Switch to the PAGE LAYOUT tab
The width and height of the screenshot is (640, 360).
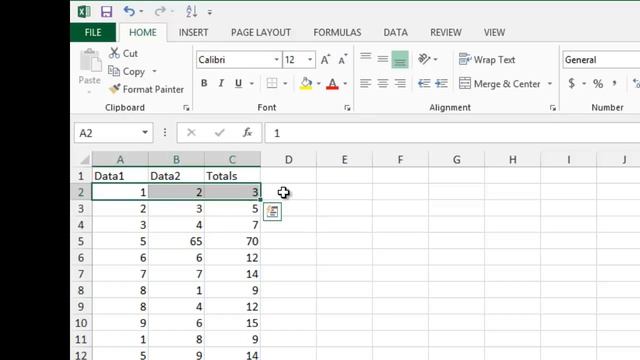coord(261,33)
